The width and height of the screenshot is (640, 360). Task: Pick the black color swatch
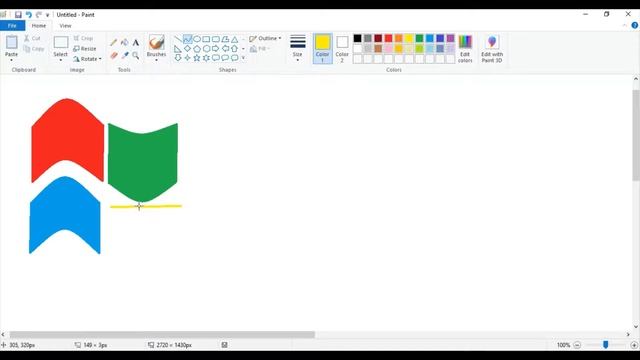pyautogui.click(x=358, y=38)
